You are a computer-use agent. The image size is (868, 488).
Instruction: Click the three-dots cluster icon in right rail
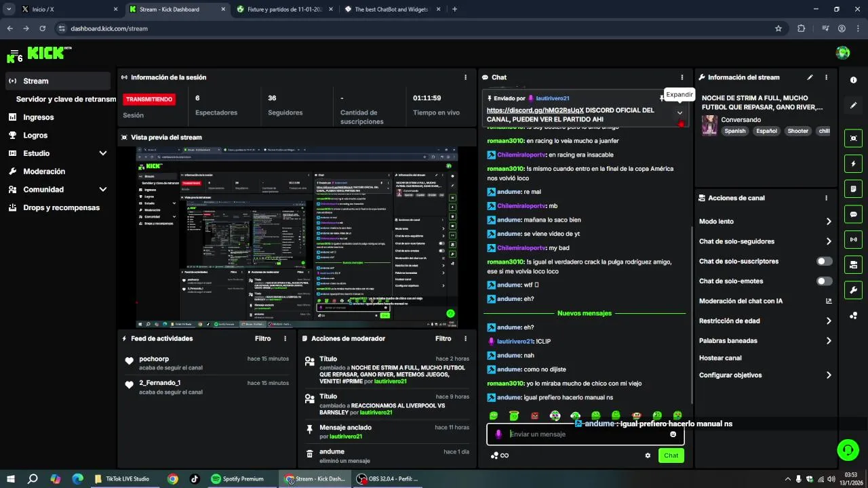853,315
